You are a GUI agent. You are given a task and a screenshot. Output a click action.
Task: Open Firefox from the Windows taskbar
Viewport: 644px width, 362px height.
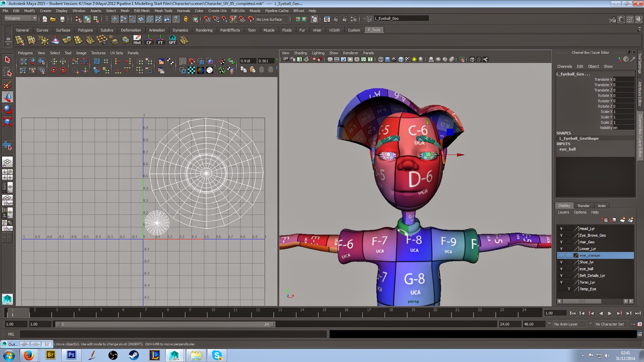click(28, 356)
